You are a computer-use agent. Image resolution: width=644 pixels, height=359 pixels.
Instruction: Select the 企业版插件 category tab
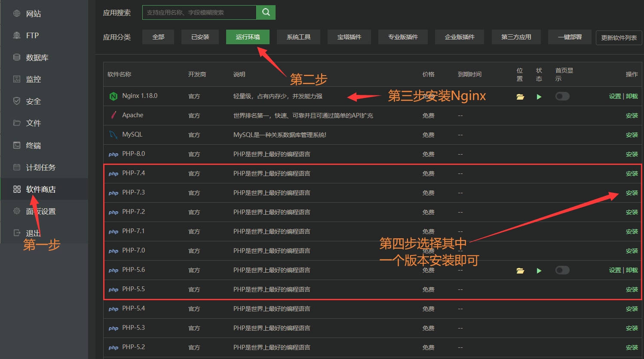(460, 37)
